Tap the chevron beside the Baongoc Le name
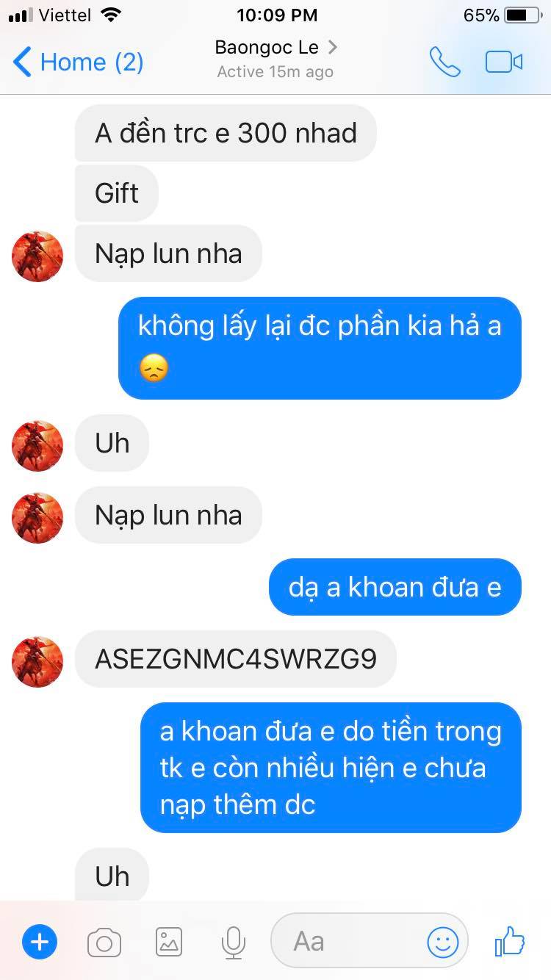 [x=332, y=48]
